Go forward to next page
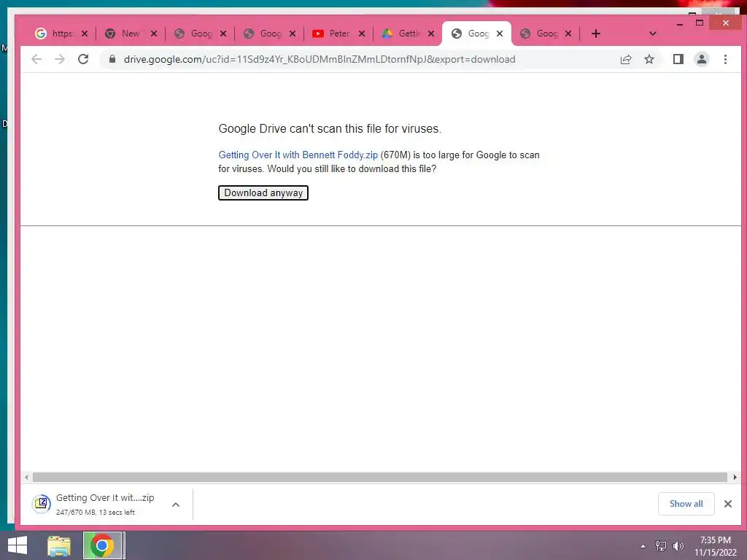The width and height of the screenshot is (747, 560). click(x=60, y=59)
